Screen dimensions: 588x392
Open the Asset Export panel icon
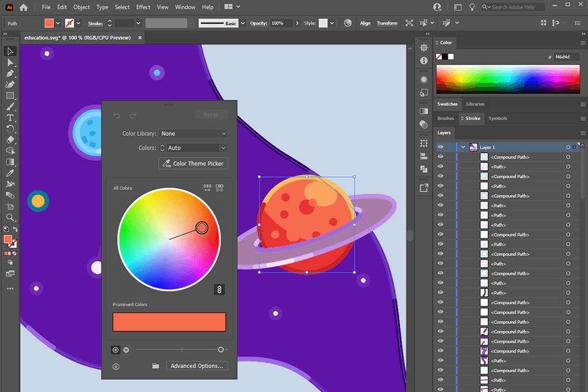(424, 188)
